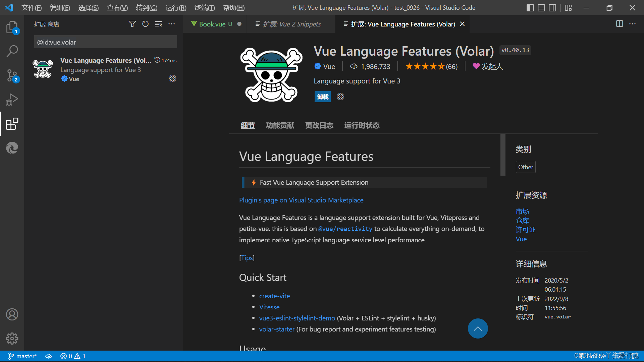Open errors and warnings in status bar
This screenshot has width=644, height=362.
[x=73, y=356]
